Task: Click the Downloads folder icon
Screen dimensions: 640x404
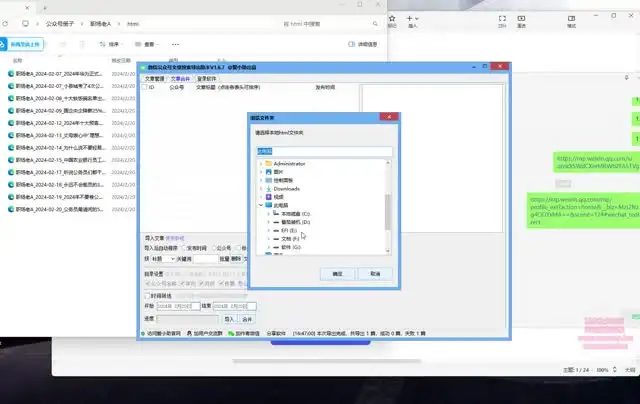Action: pos(268,188)
